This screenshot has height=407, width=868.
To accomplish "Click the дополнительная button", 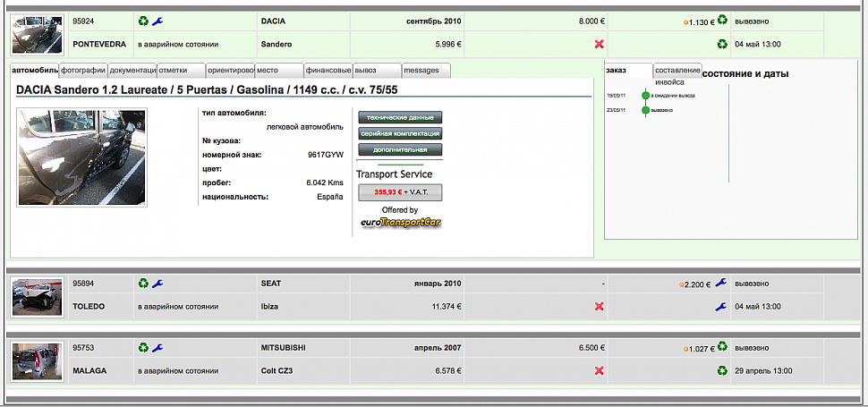I will coord(400,149).
